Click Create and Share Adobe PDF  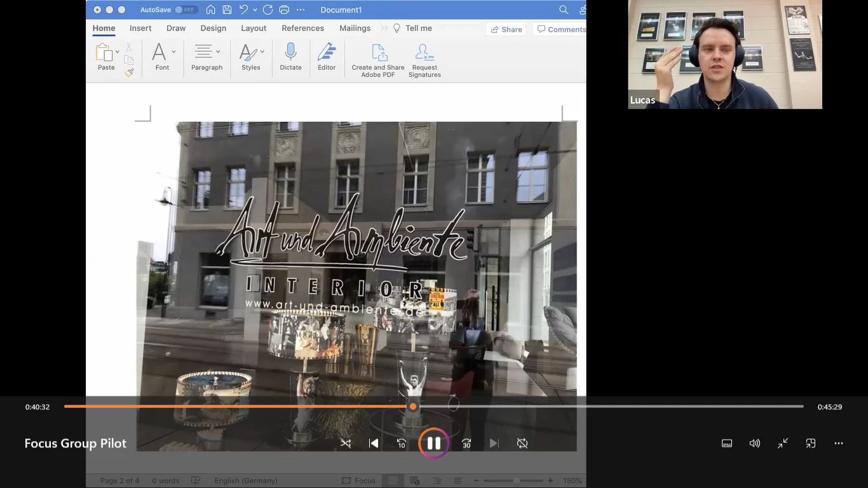click(378, 60)
